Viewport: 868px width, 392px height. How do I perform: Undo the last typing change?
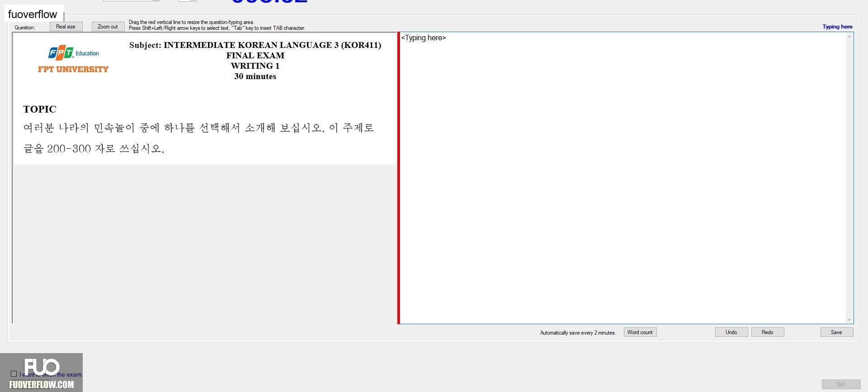pyautogui.click(x=731, y=332)
